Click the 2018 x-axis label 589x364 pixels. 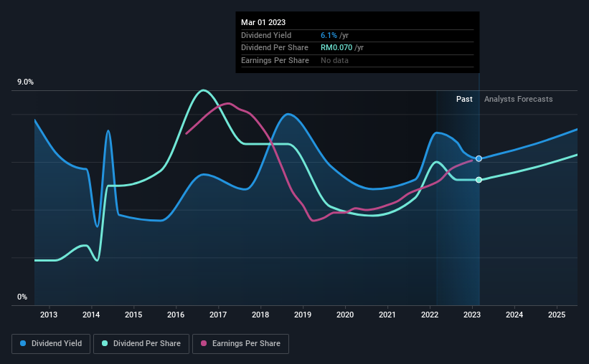pos(260,315)
